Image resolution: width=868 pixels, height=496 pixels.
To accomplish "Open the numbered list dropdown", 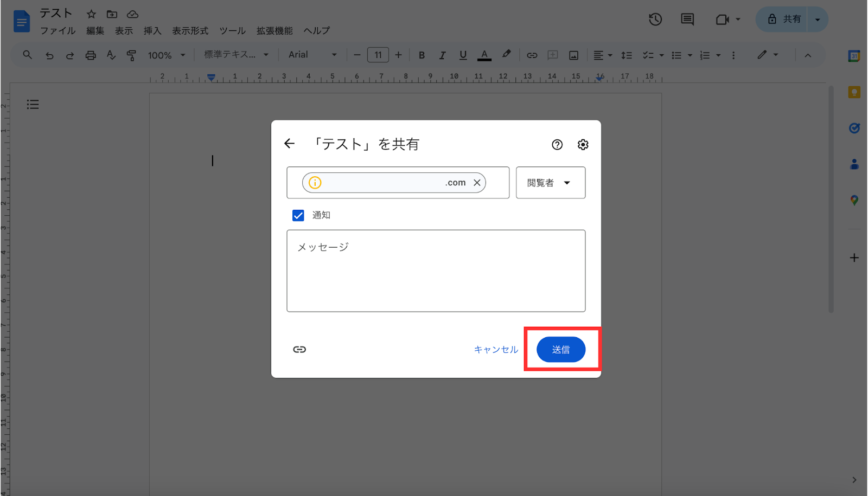I will pyautogui.click(x=710, y=55).
